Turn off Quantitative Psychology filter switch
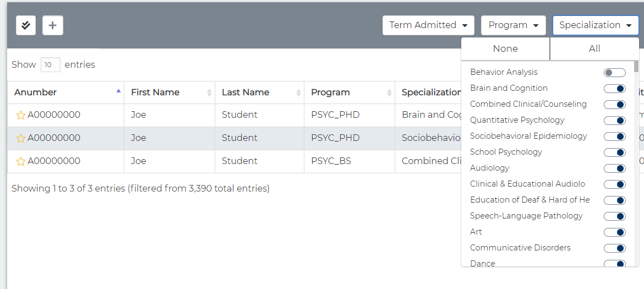 pos(614,121)
